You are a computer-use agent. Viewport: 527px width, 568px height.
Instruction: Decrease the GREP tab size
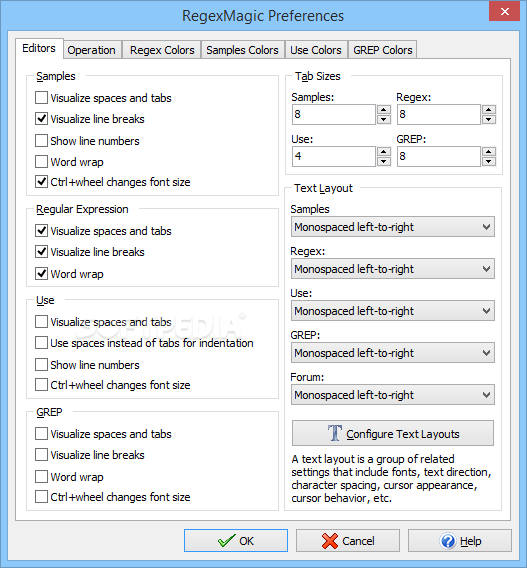pyautogui.click(x=489, y=161)
